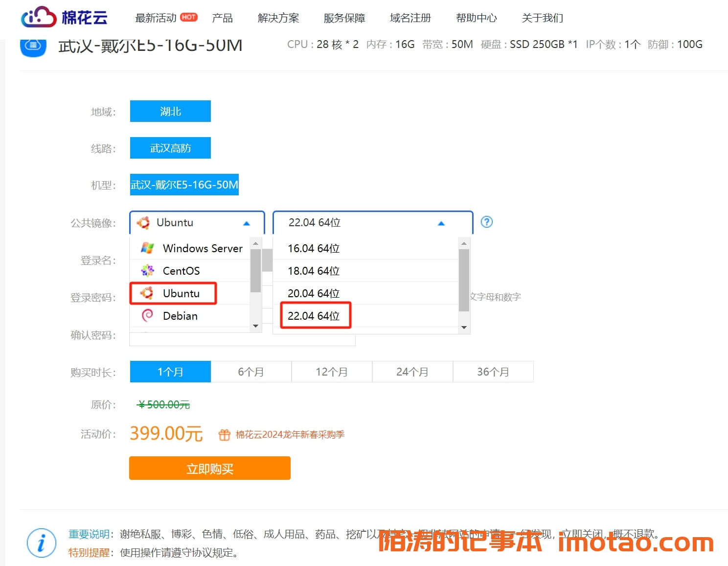Viewport: 728px width, 566px height.
Task: Click OS list scrollbar up arrow
Action: pyautogui.click(x=255, y=243)
